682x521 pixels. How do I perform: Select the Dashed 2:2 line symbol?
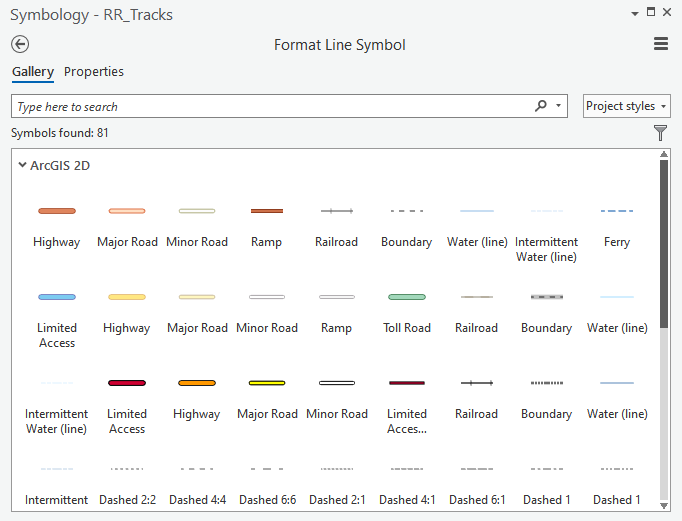pos(127,483)
